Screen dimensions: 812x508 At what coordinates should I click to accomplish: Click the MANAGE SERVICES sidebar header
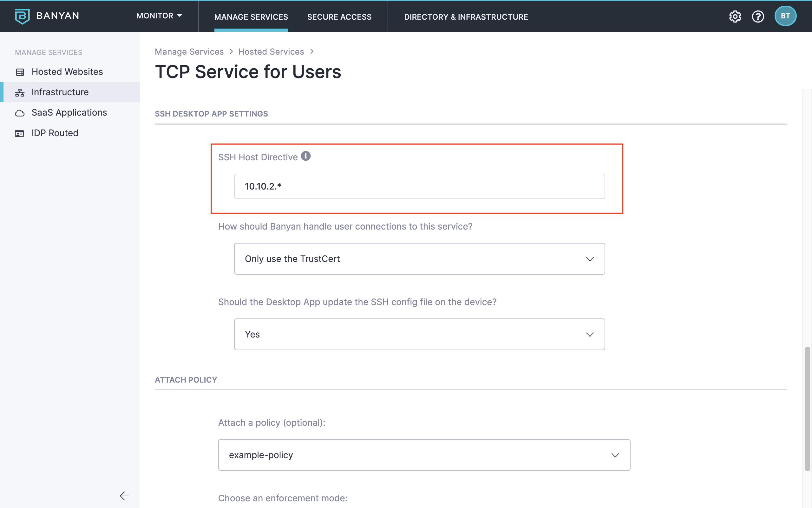(x=49, y=52)
